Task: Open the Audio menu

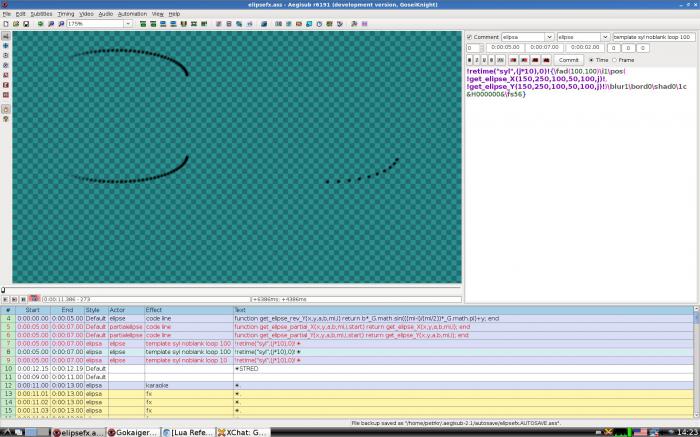Action: (106, 14)
